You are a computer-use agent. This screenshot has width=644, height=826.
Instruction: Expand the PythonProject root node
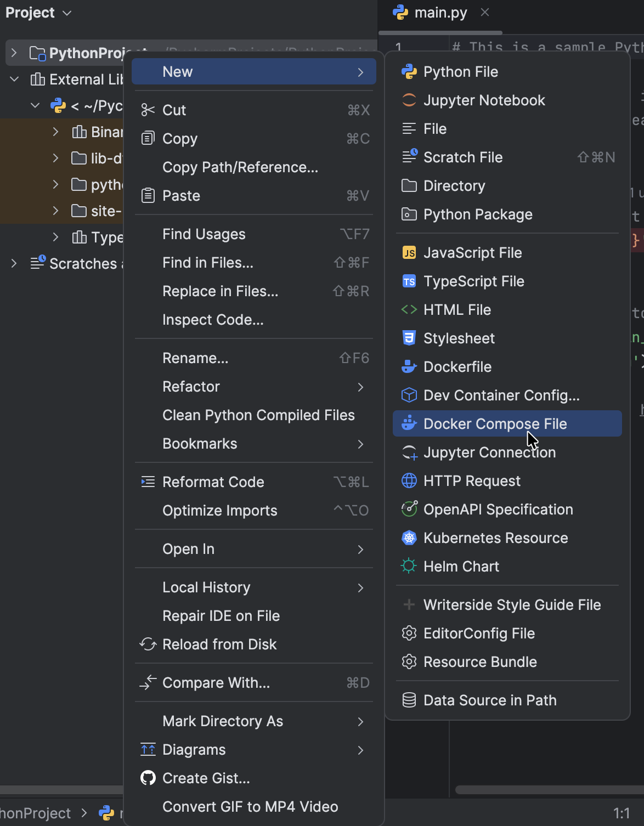point(14,53)
